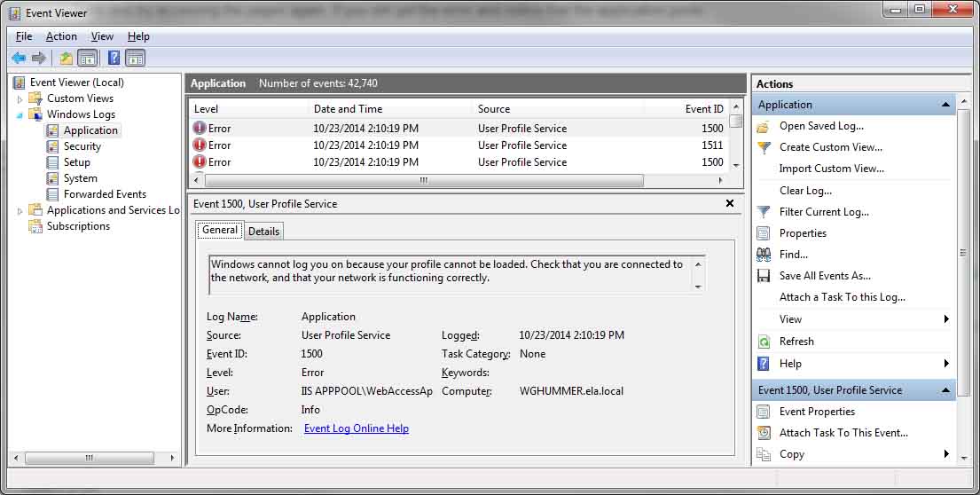
Task: Toggle the Show/Hide Console Tree toolbar icon
Action: click(x=88, y=59)
